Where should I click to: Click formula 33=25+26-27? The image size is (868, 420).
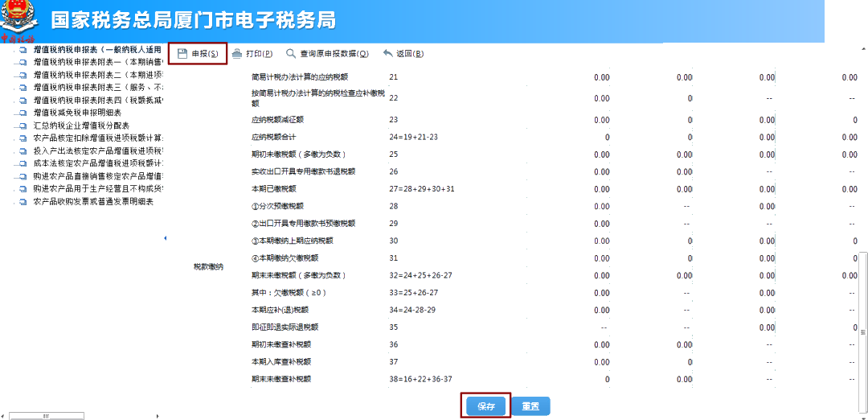tap(414, 293)
